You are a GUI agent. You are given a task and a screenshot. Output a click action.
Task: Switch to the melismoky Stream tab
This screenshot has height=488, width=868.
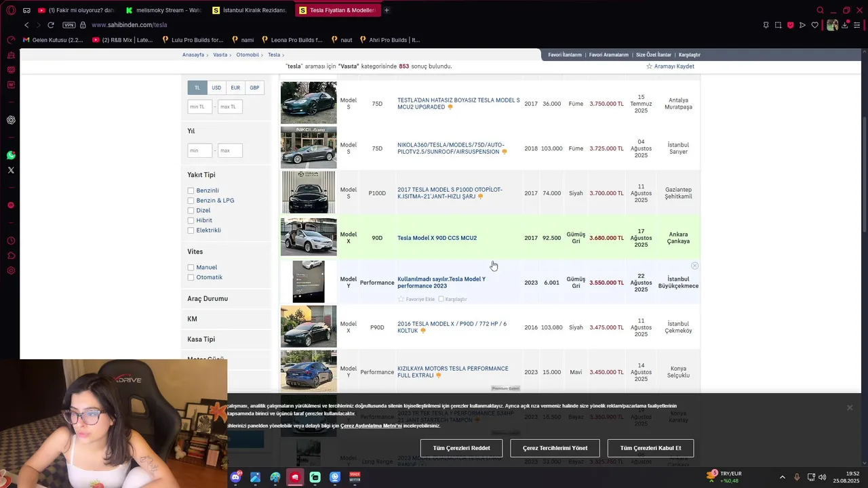click(x=163, y=10)
